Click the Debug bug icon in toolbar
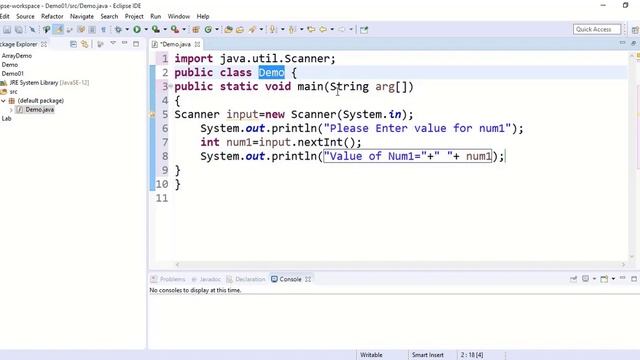 tap(118, 29)
